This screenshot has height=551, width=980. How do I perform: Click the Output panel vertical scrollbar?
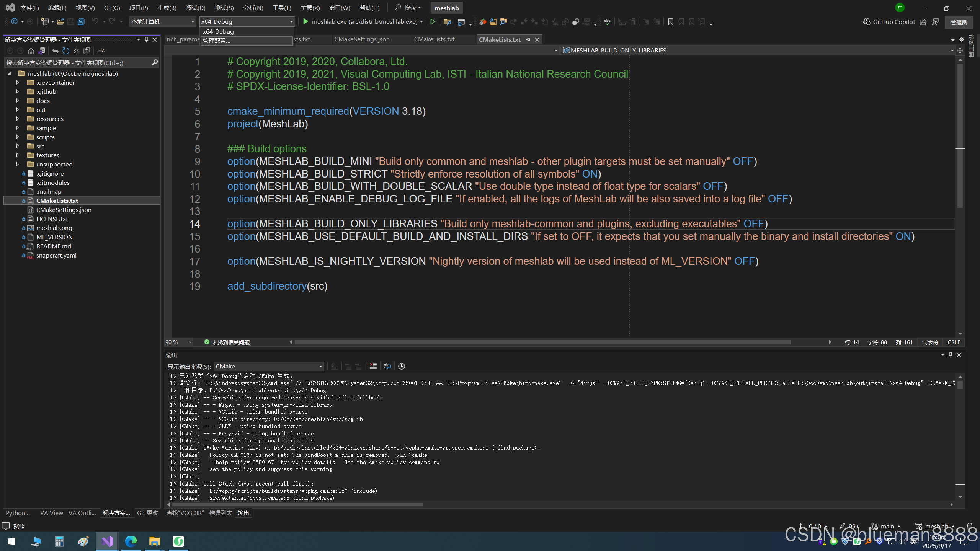point(960,437)
